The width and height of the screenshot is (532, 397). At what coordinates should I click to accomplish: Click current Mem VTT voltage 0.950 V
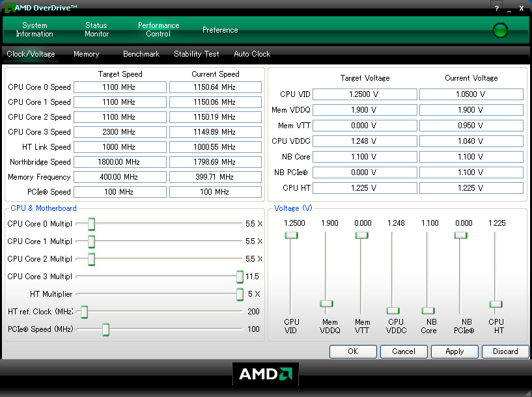coord(471,126)
